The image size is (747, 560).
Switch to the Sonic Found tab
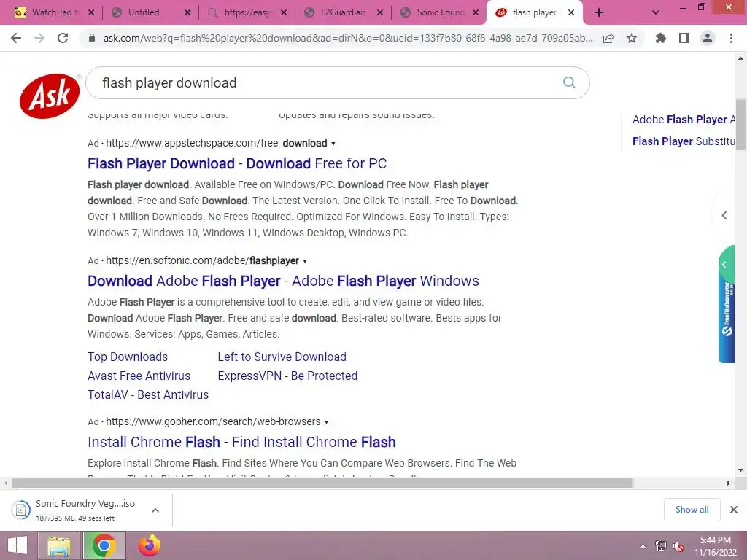439,12
